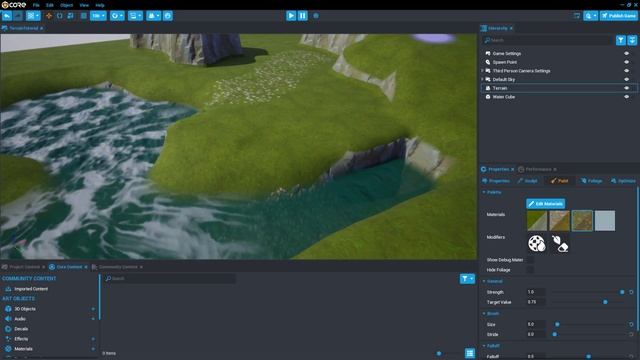Click the Pause preview button
The image size is (640, 360).
tap(302, 16)
